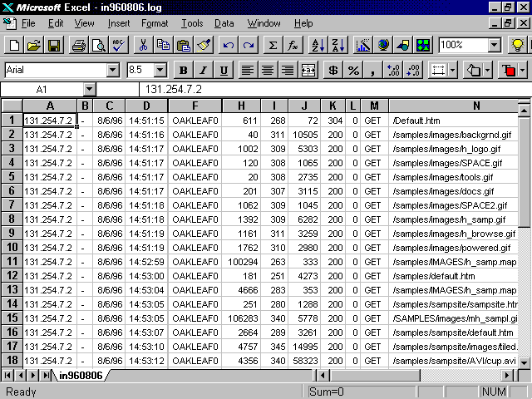Expand the font size 8.5 dropdown
532x399 pixels.
(160, 71)
